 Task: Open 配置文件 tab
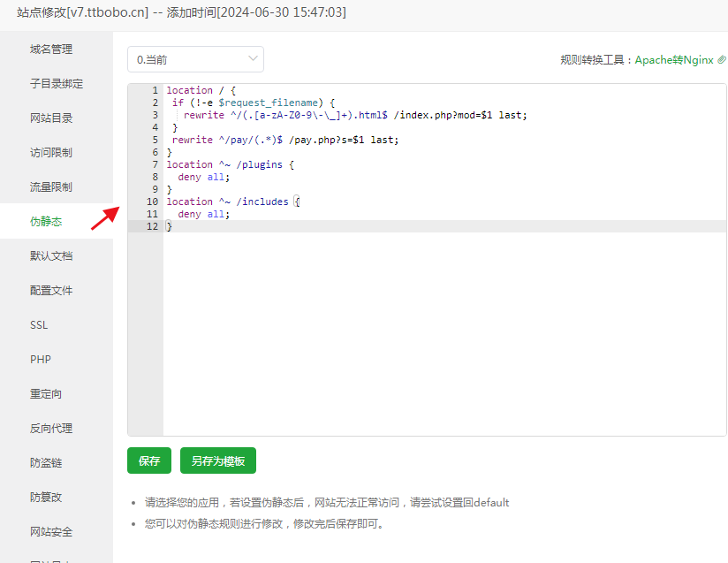click(x=51, y=291)
